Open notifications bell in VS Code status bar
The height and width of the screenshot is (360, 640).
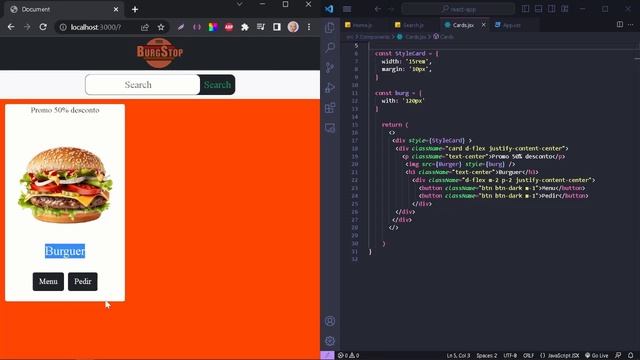(x=631, y=356)
